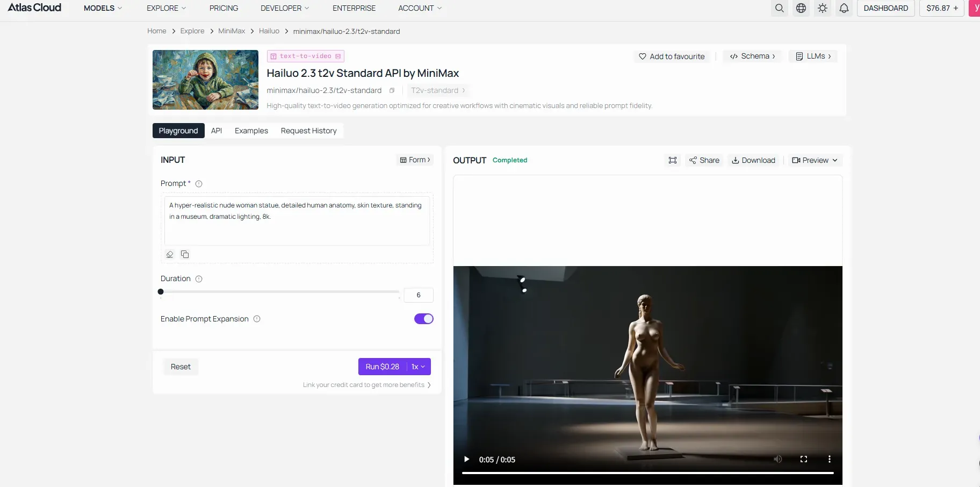The image size is (980, 487).
Task: Open the LLMs expander
Action: pyautogui.click(x=813, y=56)
